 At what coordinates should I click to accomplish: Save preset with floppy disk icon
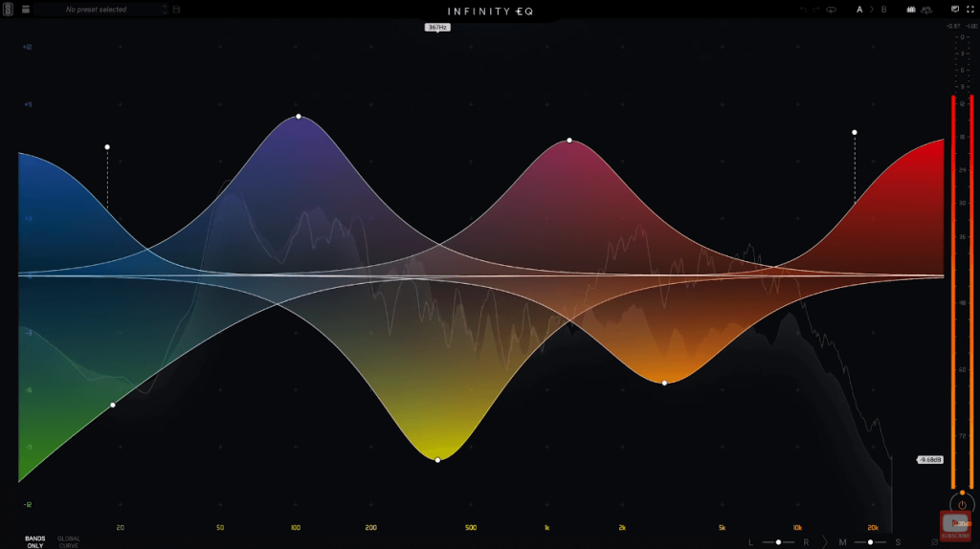coord(177,10)
